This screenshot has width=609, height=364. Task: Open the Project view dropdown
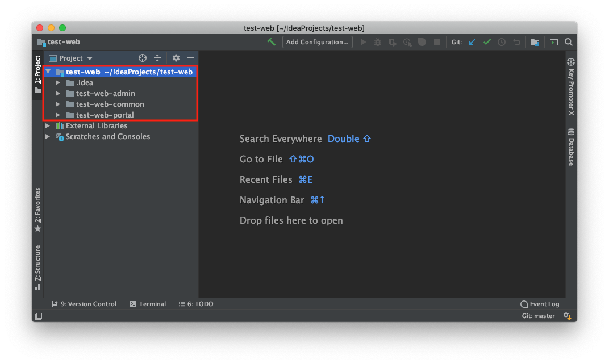click(x=70, y=58)
